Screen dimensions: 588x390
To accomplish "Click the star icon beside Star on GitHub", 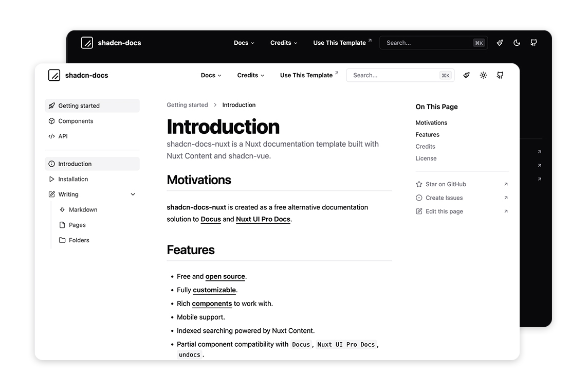I will point(419,184).
